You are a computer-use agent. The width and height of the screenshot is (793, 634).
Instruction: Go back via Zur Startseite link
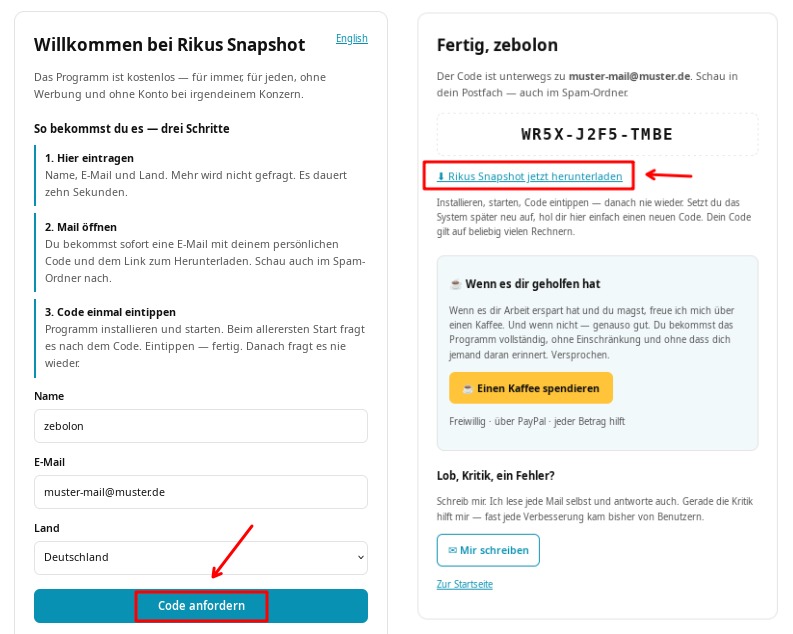click(x=464, y=584)
